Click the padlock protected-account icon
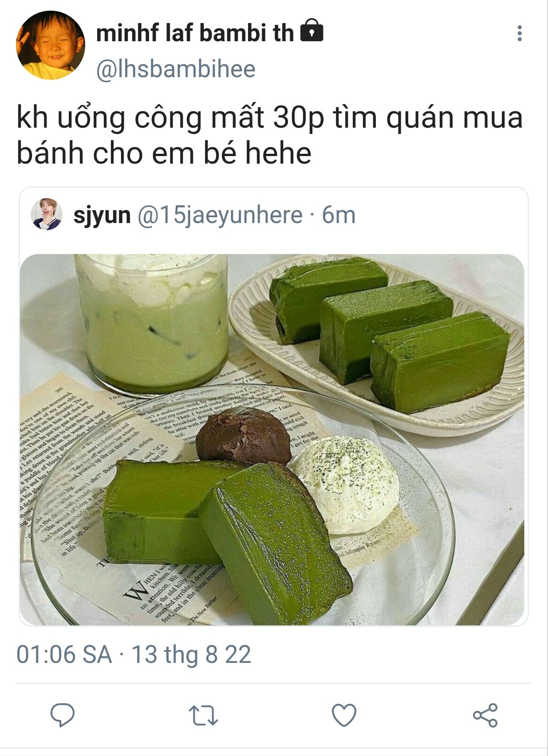Image resolution: width=548 pixels, height=756 pixels. 312,30
